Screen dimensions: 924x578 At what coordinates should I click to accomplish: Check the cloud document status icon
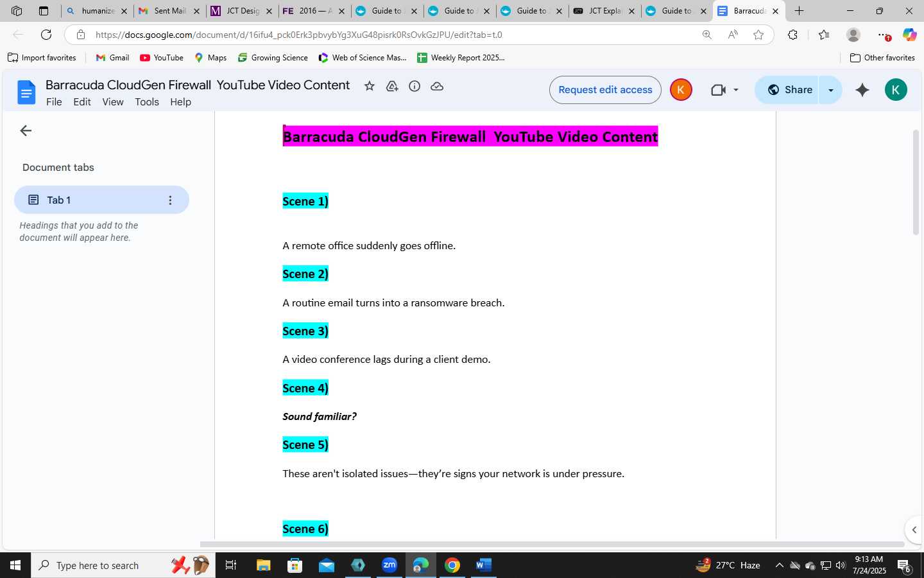click(437, 86)
